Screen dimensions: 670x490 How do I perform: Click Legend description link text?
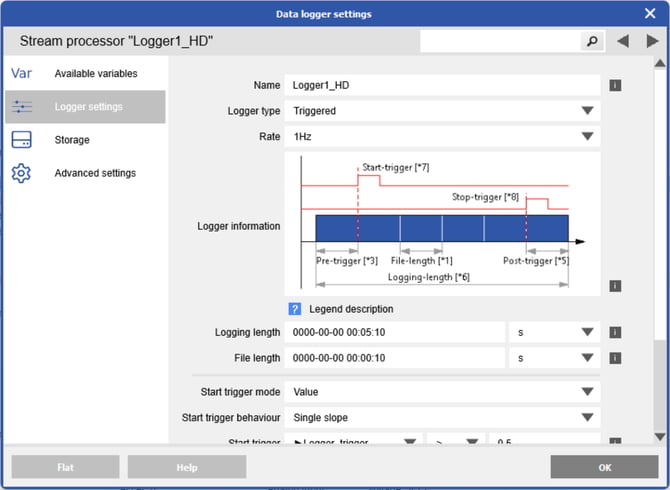[351, 309]
